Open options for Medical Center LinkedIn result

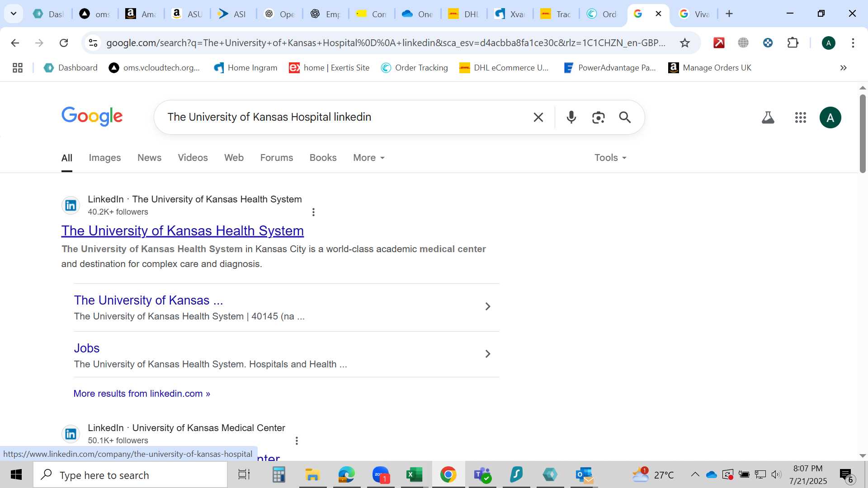[x=297, y=441]
